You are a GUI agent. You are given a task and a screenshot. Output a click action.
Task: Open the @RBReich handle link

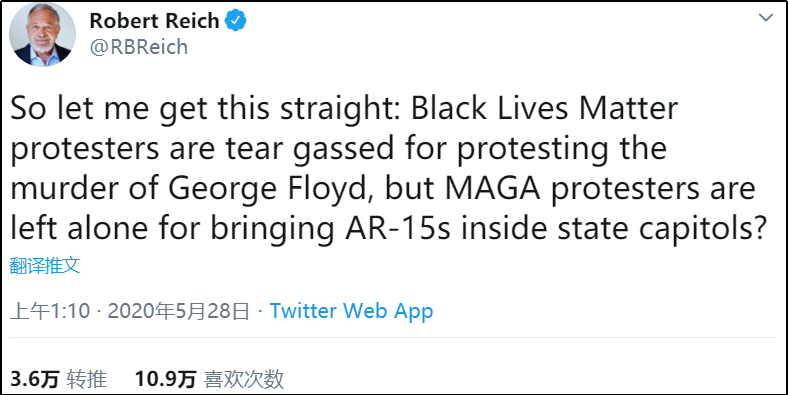(139, 47)
